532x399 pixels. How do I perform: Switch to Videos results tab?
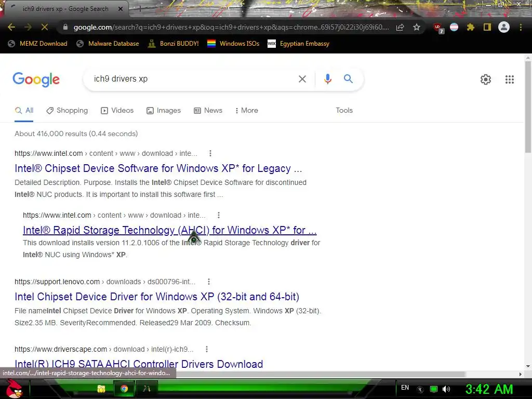117,110
